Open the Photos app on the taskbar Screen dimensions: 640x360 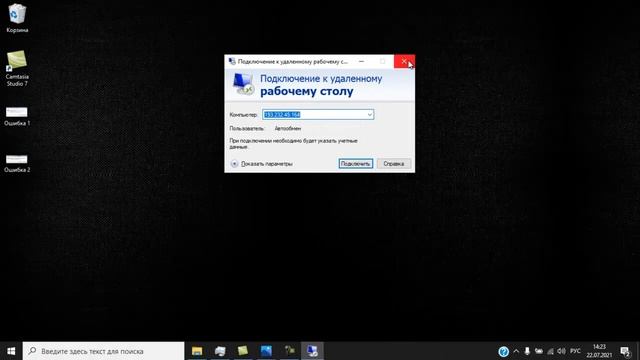click(266, 351)
